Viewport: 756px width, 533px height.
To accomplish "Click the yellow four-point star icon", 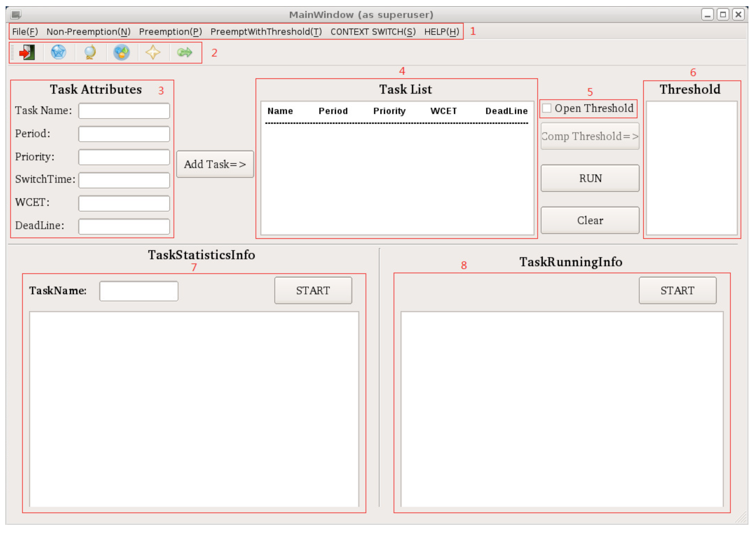I will click(x=153, y=53).
